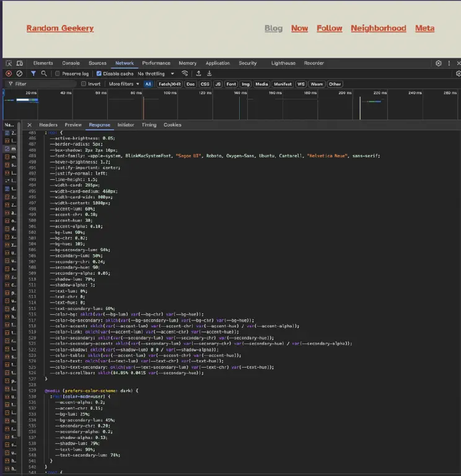The image size is (461, 476).
Task: Sort requests by the Name column header
Action: tap(9, 125)
